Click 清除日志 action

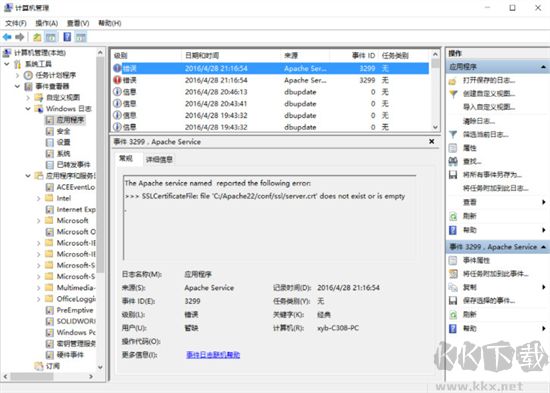coord(478,121)
